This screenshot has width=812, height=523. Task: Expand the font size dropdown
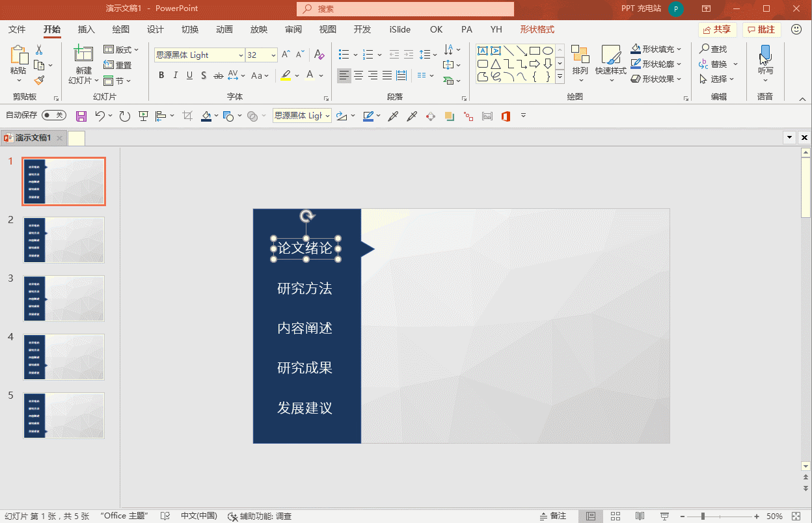click(274, 55)
